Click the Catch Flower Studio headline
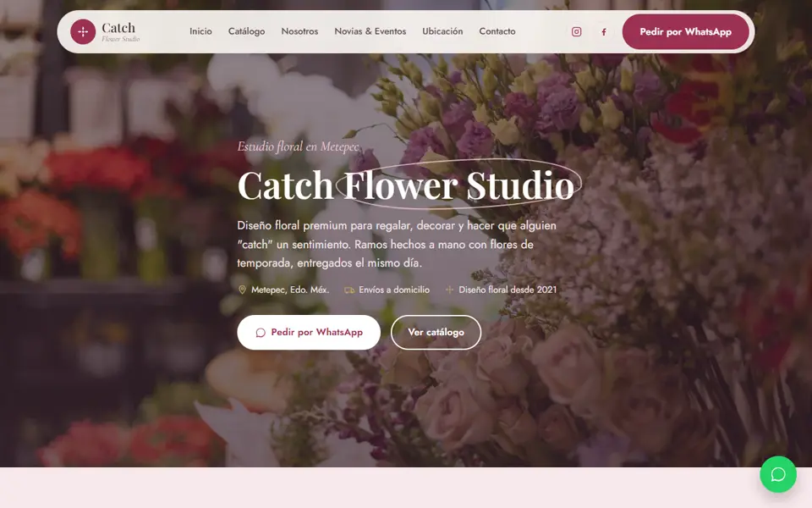Viewport: 812px width, 508px height. 407,185
